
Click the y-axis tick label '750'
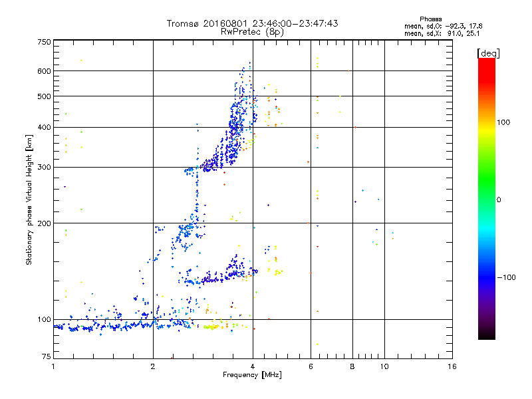click(x=44, y=42)
